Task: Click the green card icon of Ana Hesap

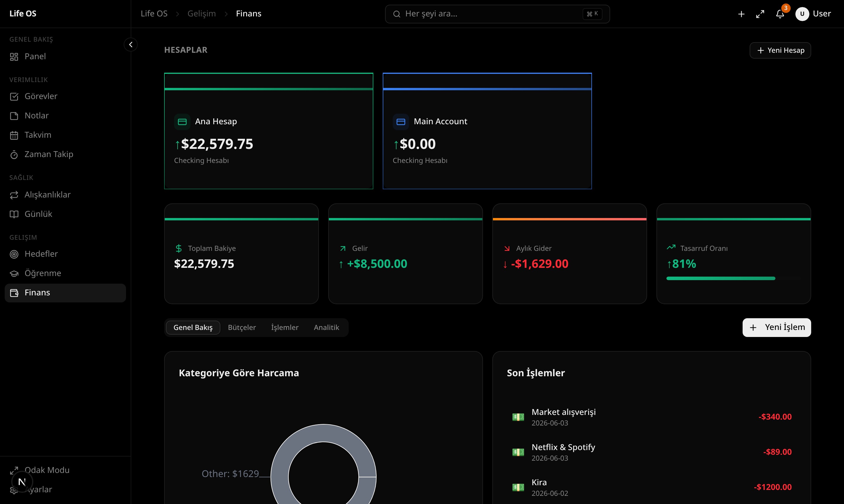Action: click(x=182, y=122)
